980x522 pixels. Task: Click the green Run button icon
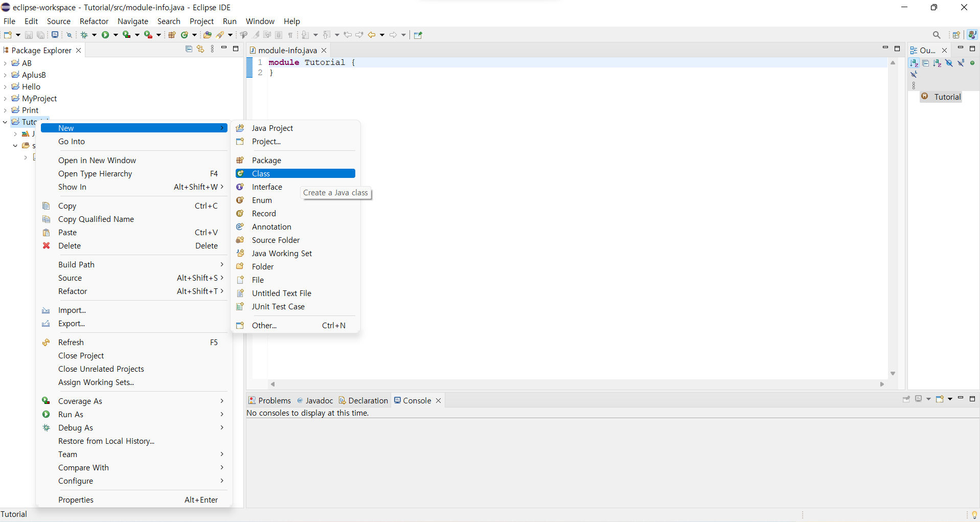105,35
